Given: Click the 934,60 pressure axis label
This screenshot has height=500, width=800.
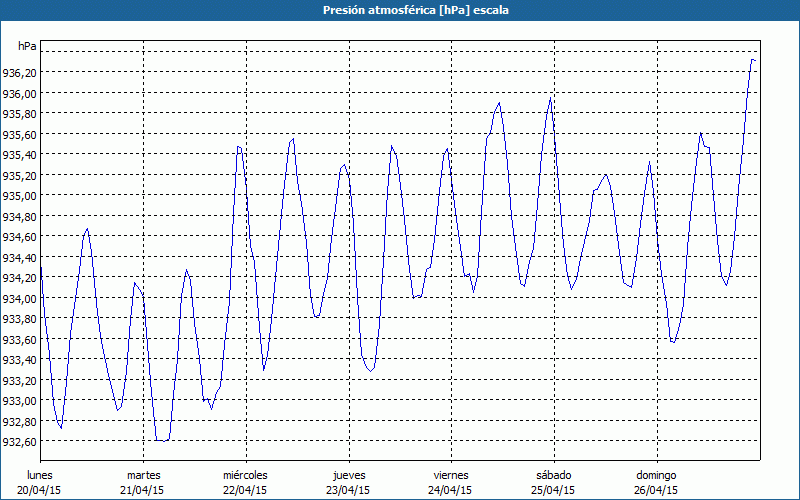Looking at the screenshot, I should pyautogui.click(x=20, y=237).
